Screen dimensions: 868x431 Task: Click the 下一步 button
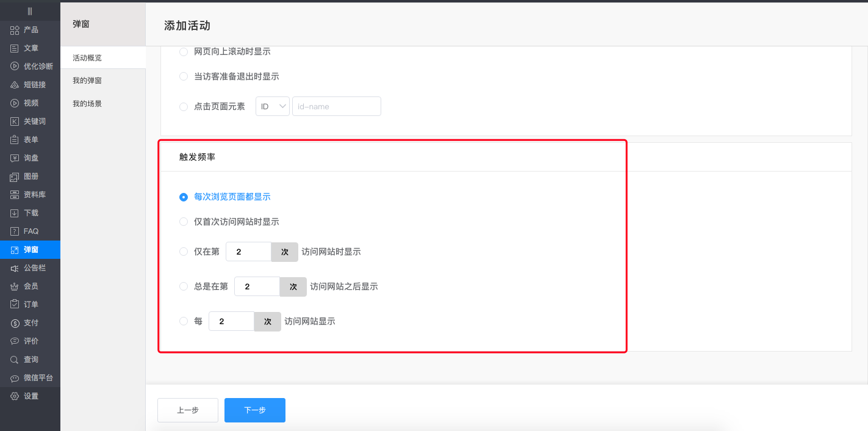click(254, 410)
